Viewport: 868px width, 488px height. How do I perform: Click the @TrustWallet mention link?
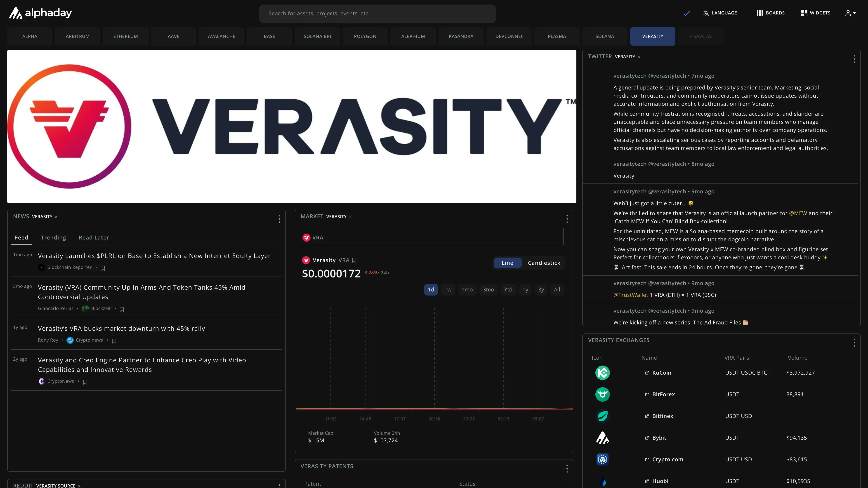point(630,295)
